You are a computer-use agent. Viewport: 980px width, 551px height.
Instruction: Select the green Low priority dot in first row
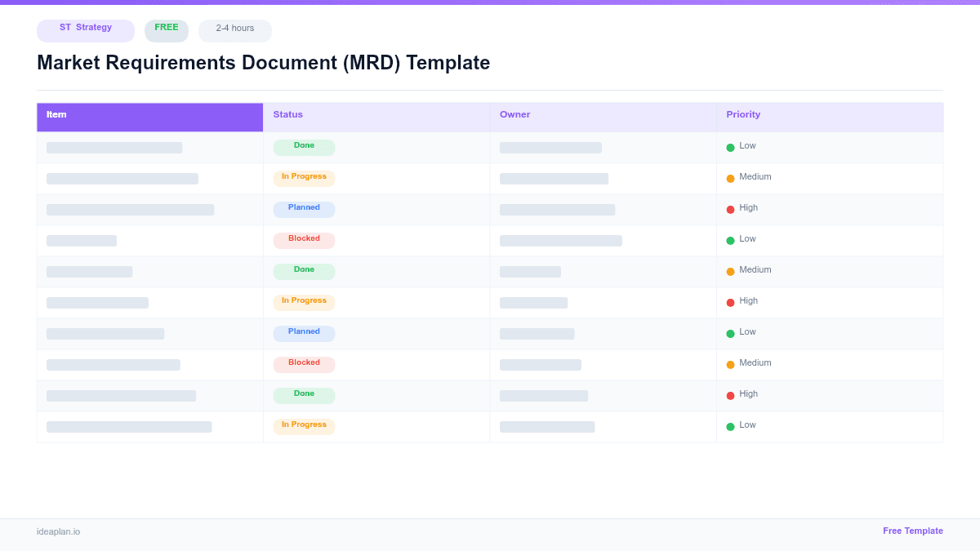tap(731, 146)
